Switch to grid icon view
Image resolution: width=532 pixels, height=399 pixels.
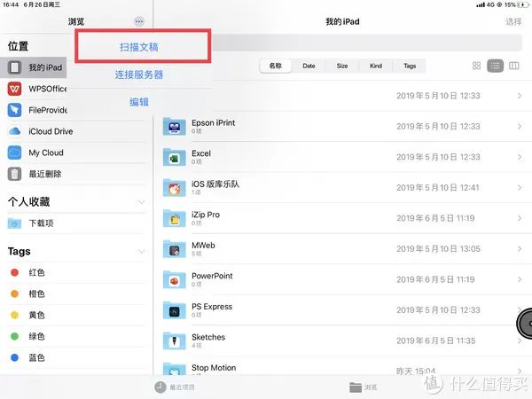(x=476, y=66)
